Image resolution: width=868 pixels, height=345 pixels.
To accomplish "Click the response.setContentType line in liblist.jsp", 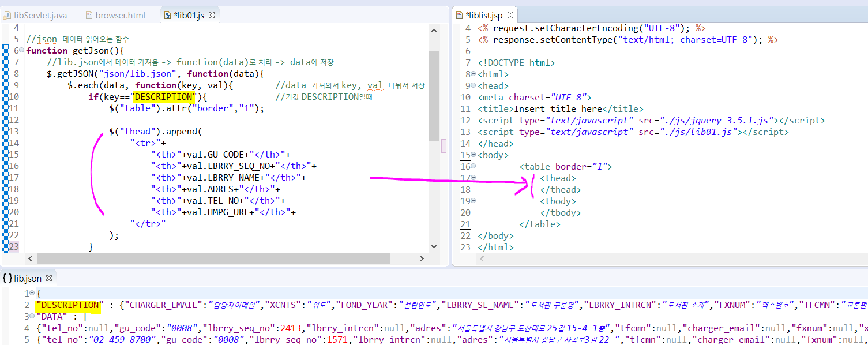I will coord(628,39).
